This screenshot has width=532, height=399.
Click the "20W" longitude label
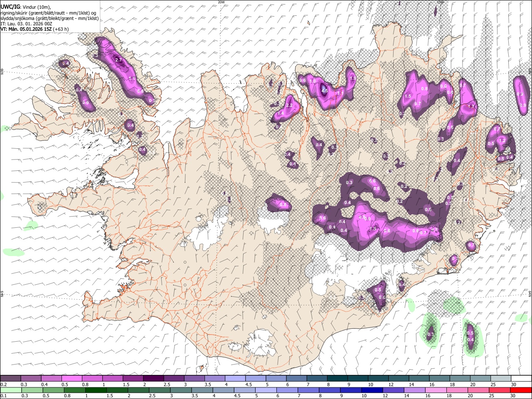click(221, 2)
